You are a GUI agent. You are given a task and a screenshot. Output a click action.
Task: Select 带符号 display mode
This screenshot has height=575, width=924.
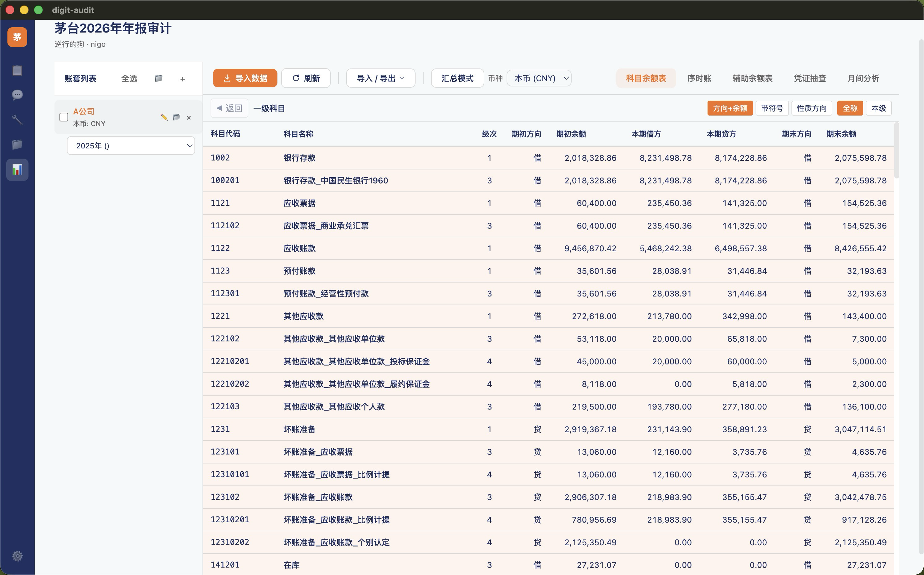(772, 108)
